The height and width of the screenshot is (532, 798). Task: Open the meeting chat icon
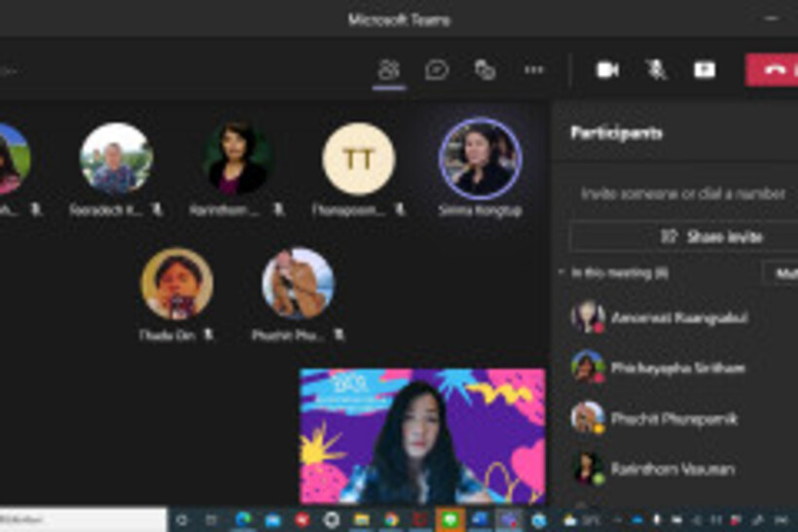tap(437, 70)
